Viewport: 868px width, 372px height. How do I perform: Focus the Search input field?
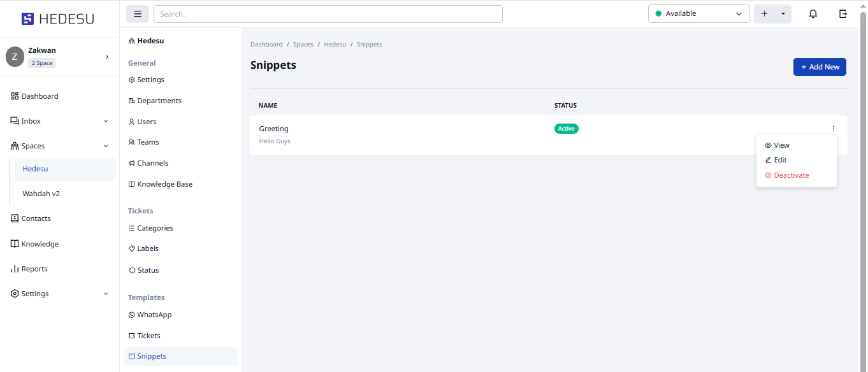(328, 14)
